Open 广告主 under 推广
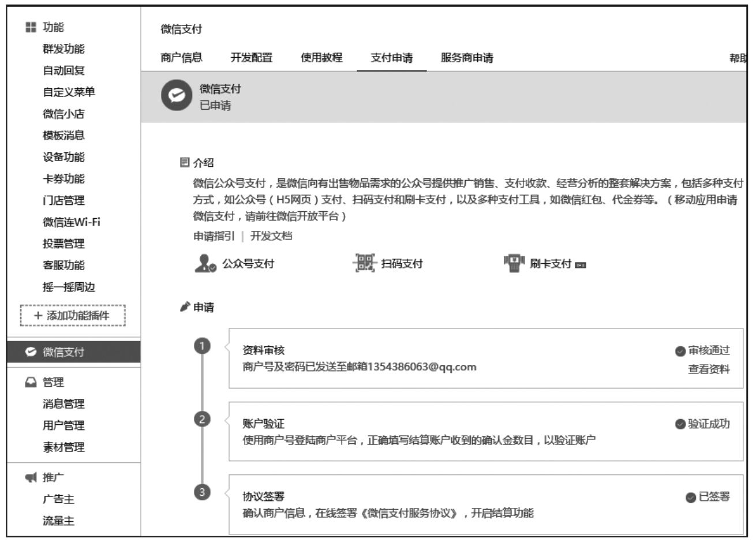The height and width of the screenshot is (542, 756). [58, 499]
